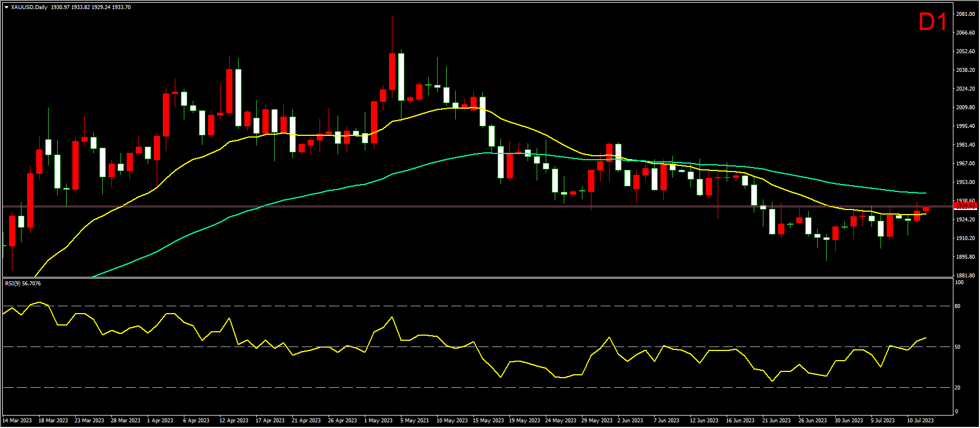980x428 pixels.
Task: Click the tallest red candle in early May
Action: 392,71
